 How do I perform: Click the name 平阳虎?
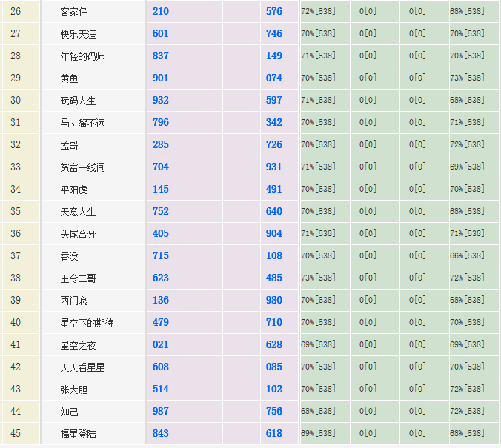point(73,190)
